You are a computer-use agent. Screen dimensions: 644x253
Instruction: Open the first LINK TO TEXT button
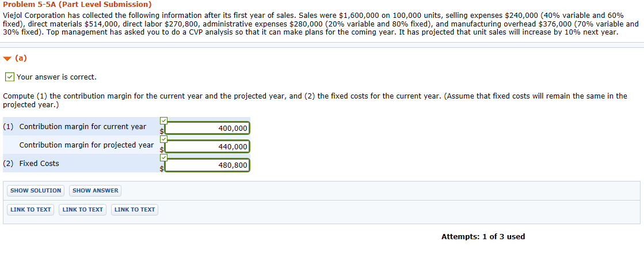tap(31, 209)
